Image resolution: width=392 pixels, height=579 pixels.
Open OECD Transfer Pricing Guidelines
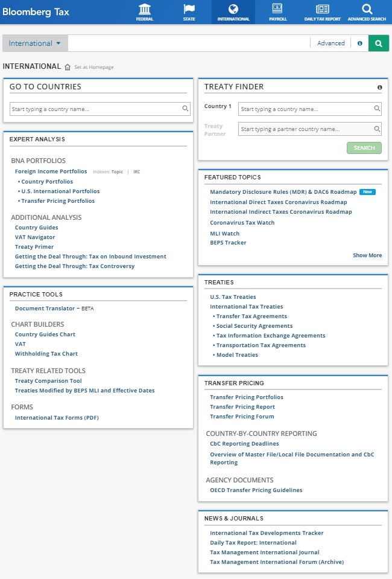256,490
